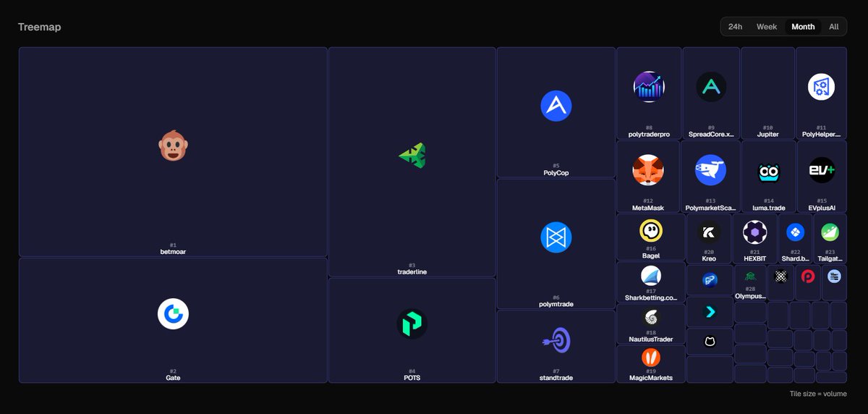This screenshot has height=414, width=868.
Task: Select the Month time range
Action: pos(803,27)
